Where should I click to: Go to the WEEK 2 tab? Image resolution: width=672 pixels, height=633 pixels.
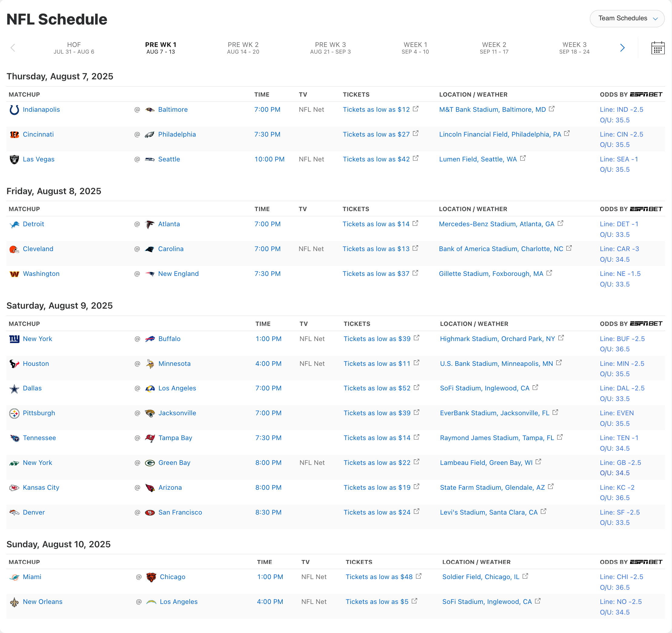[x=494, y=48]
